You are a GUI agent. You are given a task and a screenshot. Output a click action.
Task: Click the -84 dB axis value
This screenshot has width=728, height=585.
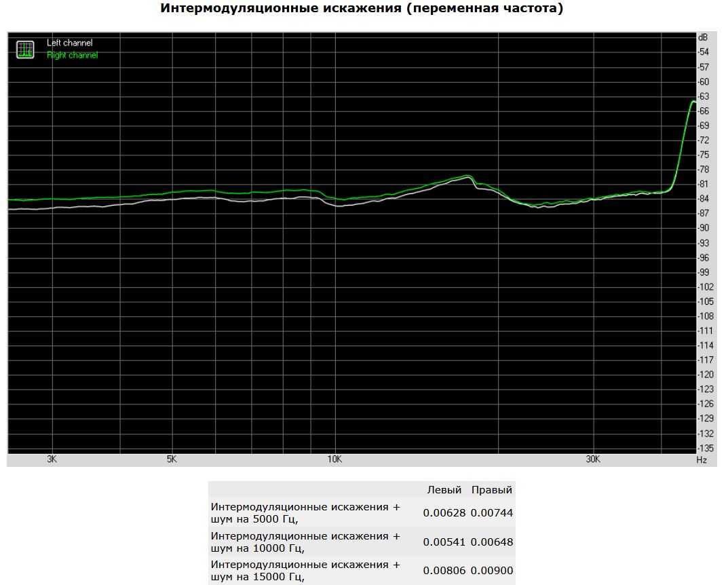tap(704, 199)
